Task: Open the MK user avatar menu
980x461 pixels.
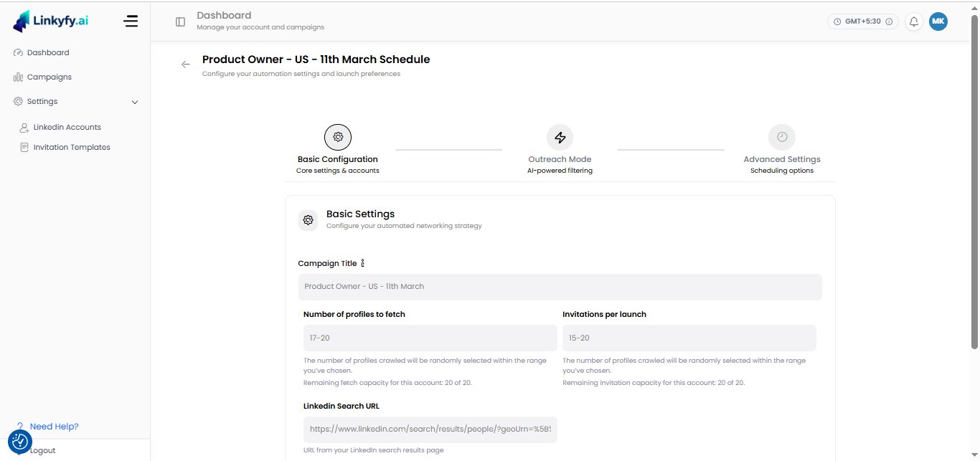Action: tap(938, 22)
